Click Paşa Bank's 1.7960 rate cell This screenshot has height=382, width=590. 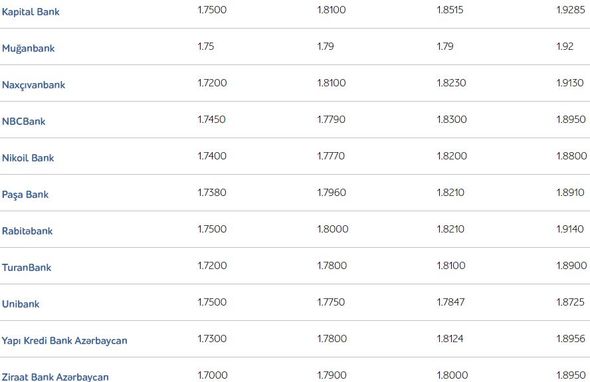coord(331,192)
